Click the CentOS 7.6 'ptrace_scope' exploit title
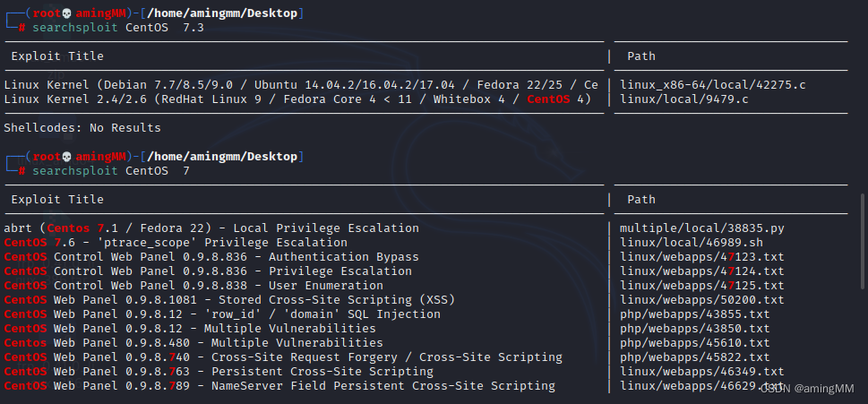The height and width of the screenshot is (404, 868). [x=176, y=243]
